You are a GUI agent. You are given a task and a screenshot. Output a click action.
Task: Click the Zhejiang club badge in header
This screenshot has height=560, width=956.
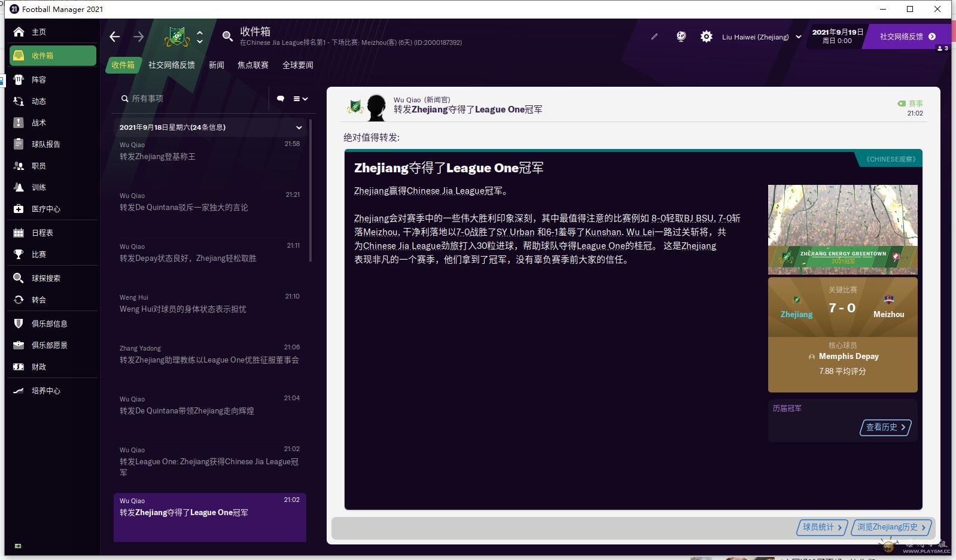[177, 36]
